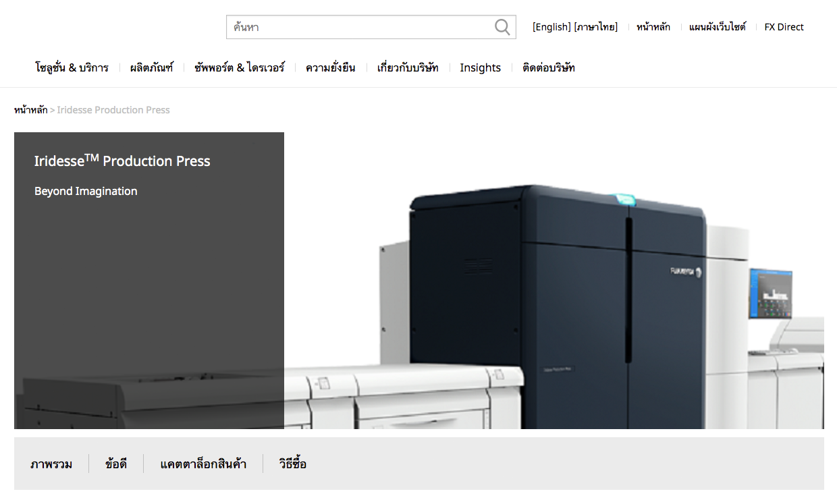The image size is (837, 504).
Task: Select the วิธีซื้อ tab
Action: pos(292,464)
